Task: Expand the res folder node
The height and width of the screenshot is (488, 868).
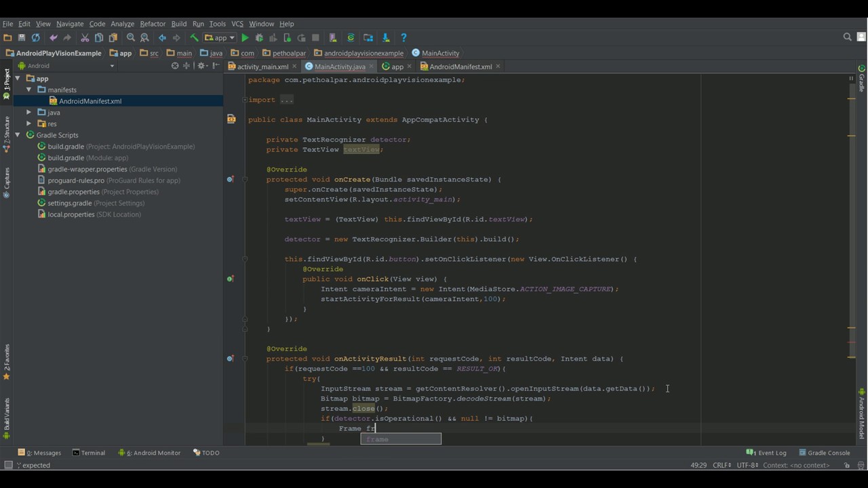Action: coord(28,124)
